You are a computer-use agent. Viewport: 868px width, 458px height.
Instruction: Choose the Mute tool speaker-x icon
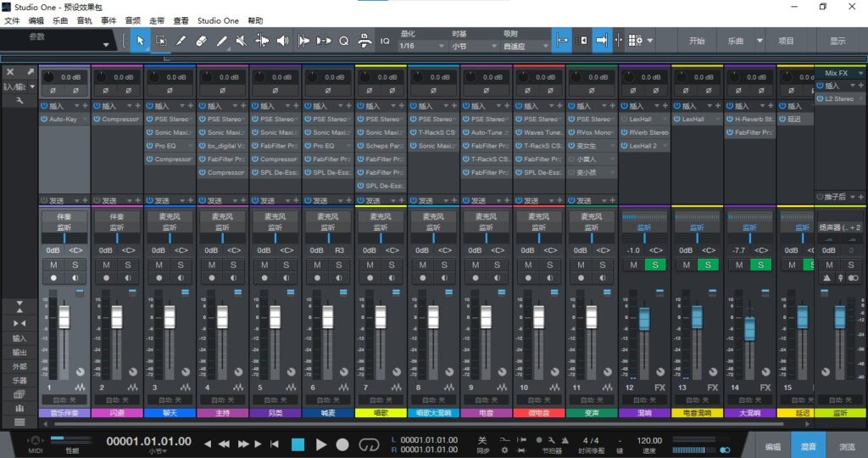point(242,40)
